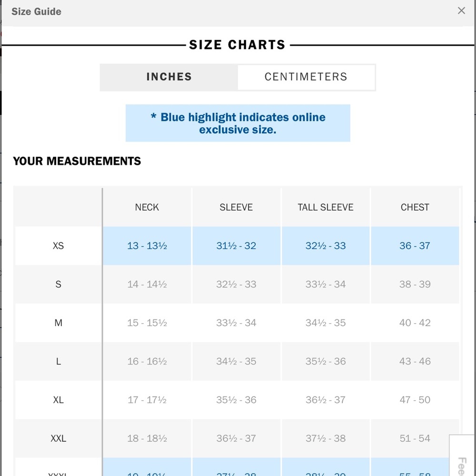Select the XS size row label
The width and height of the screenshot is (476, 476).
58,246
